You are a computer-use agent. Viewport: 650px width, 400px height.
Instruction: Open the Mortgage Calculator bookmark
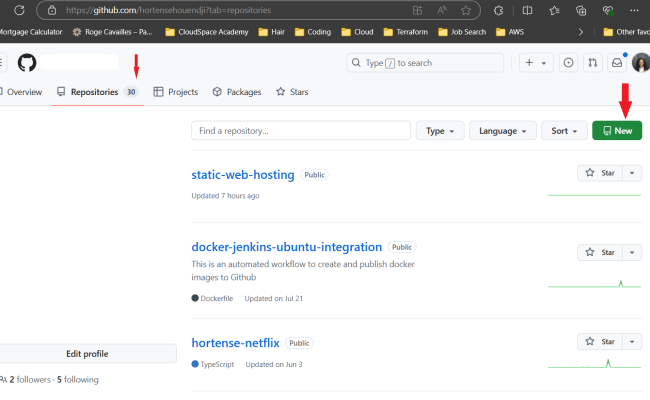coord(31,32)
